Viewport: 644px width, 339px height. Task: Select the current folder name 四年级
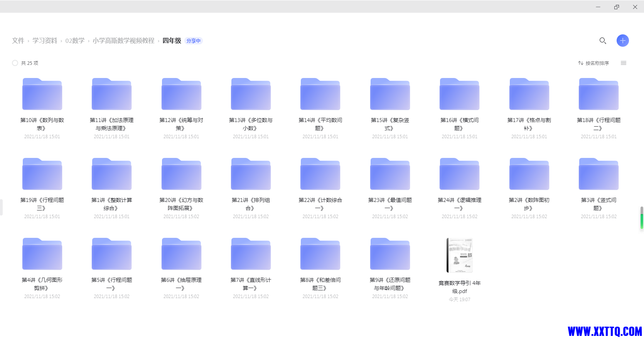172,41
